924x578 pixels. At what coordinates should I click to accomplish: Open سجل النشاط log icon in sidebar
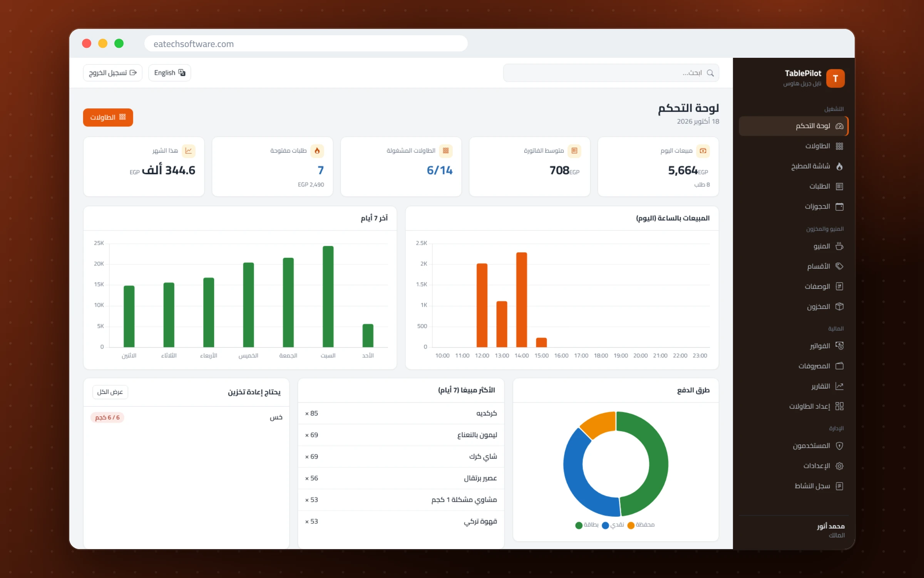[839, 486]
